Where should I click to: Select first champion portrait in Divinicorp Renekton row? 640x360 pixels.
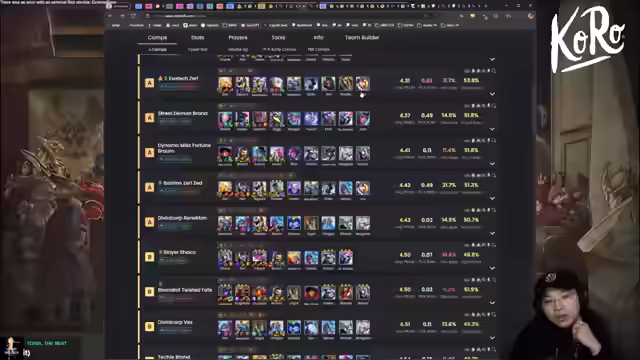click(225, 223)
